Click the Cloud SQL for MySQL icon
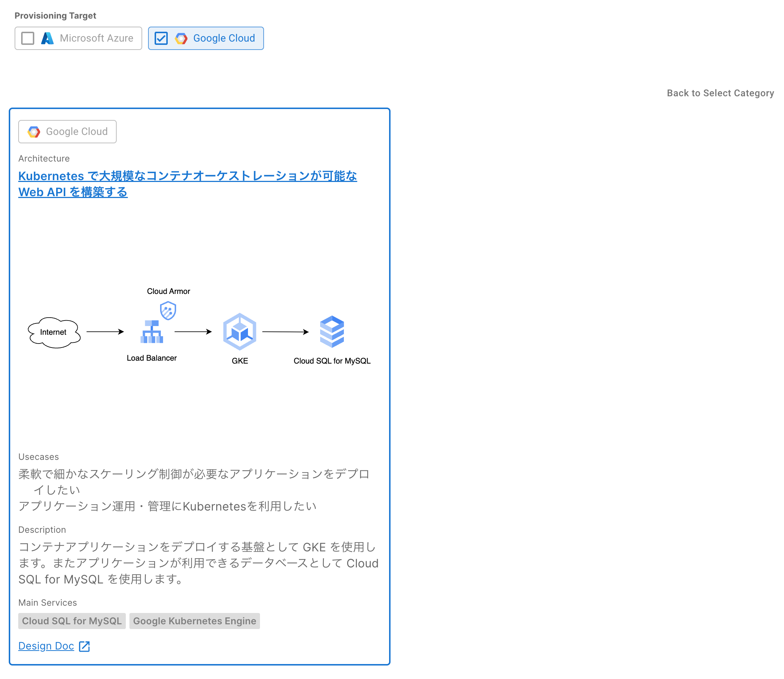 coord(332,331)
